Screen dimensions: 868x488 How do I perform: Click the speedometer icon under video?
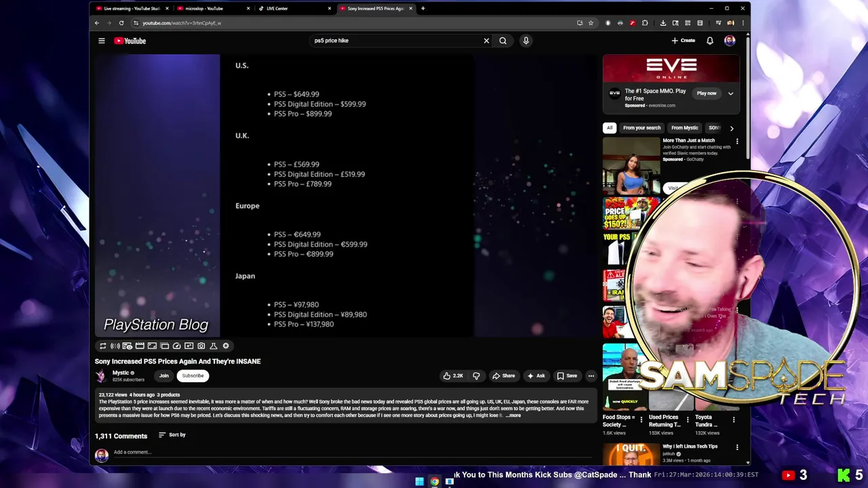(176, 346)
